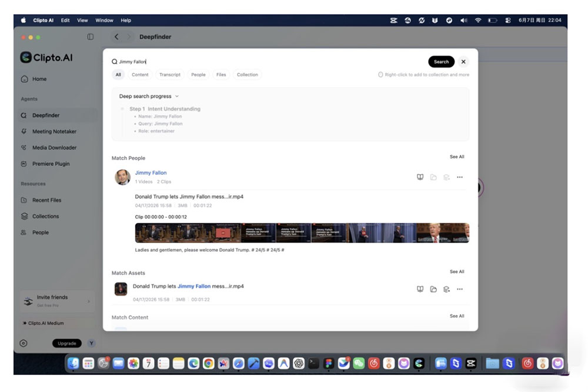This screenshot has height=392, width=588.
Task: Select the All filter tab
Action: (x=118, y=75)
